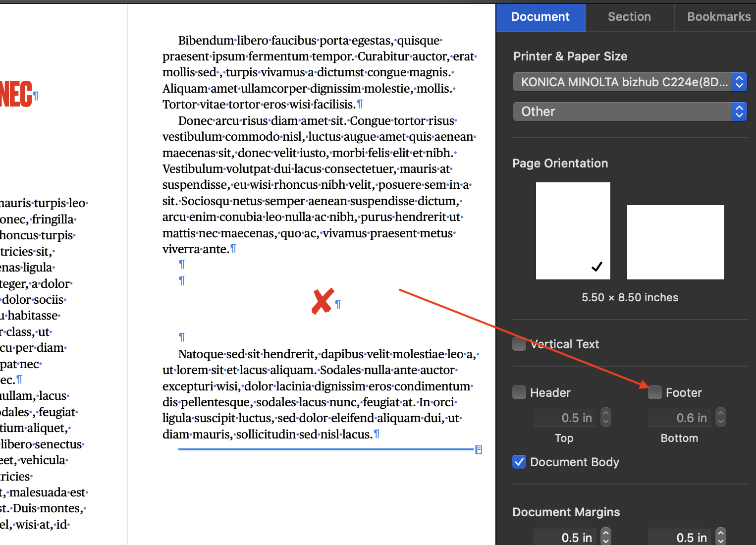
Task: Open the KONICA MINOLTA printer dropdown
Action: [x=630, y=82]
